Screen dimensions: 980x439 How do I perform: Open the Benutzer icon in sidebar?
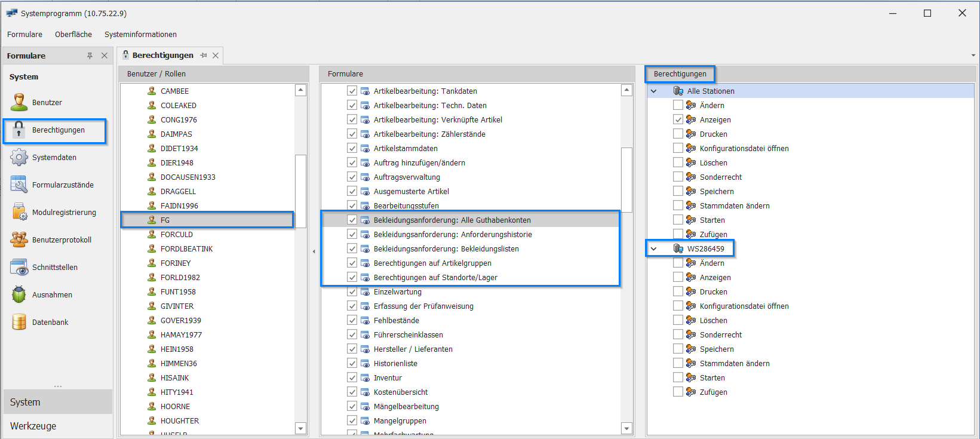pyautogui.click(x=19, y=102)
